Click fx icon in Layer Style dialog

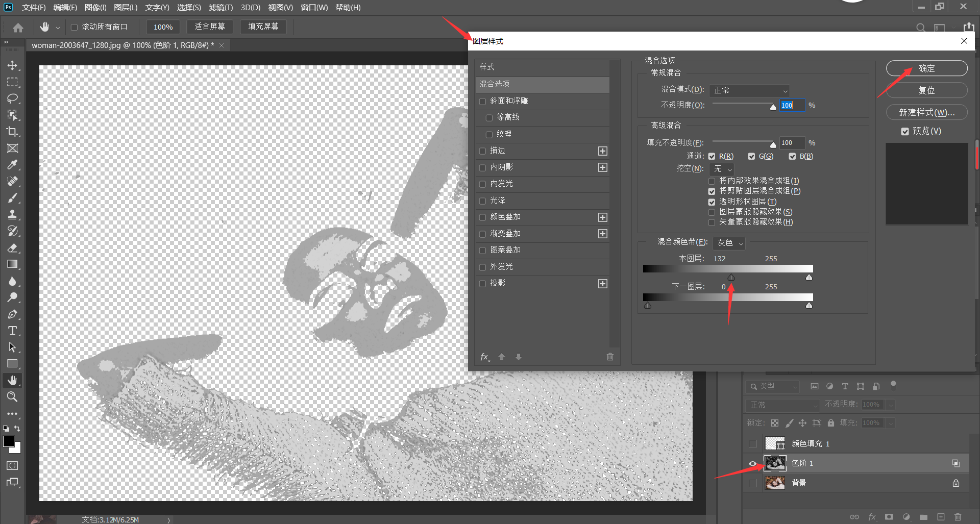point(485,357)
